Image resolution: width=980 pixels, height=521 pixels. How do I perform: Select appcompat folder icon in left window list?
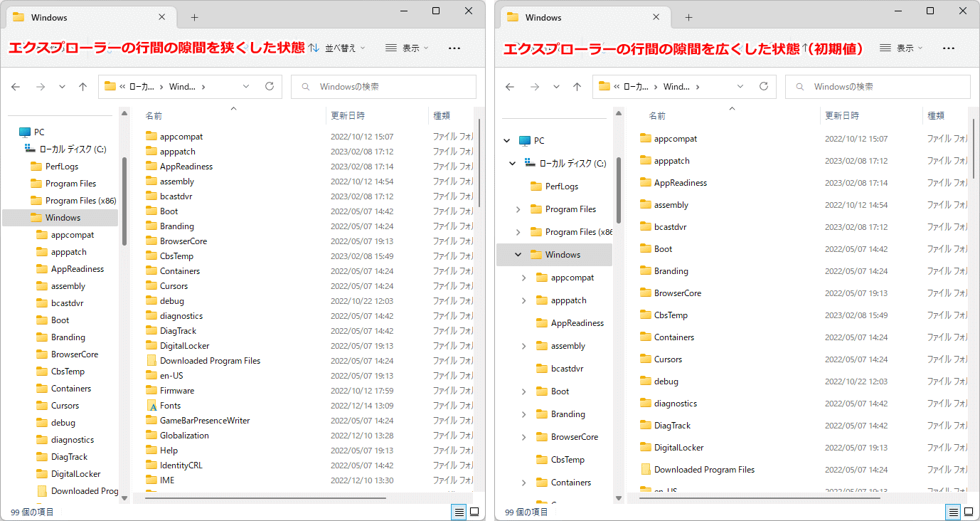click(151, 137)
